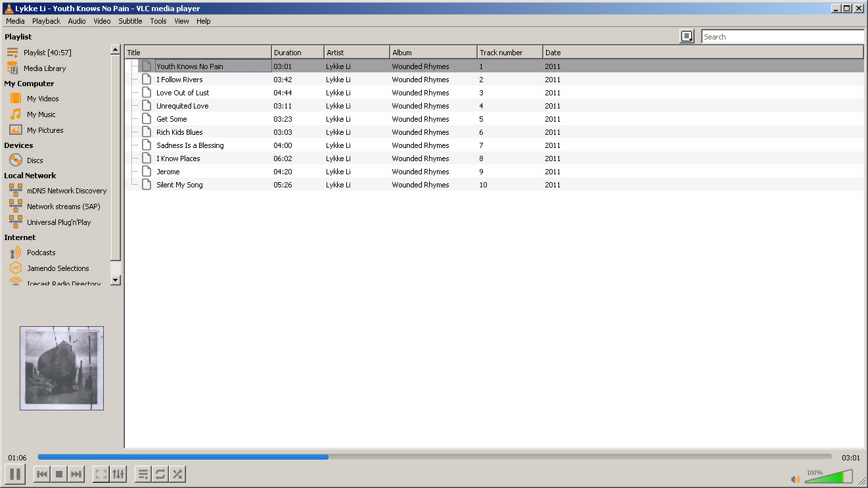Pause playback with the pause button
Image resolution: width=868 pixels, height=488 pixels.
point(15,474)
